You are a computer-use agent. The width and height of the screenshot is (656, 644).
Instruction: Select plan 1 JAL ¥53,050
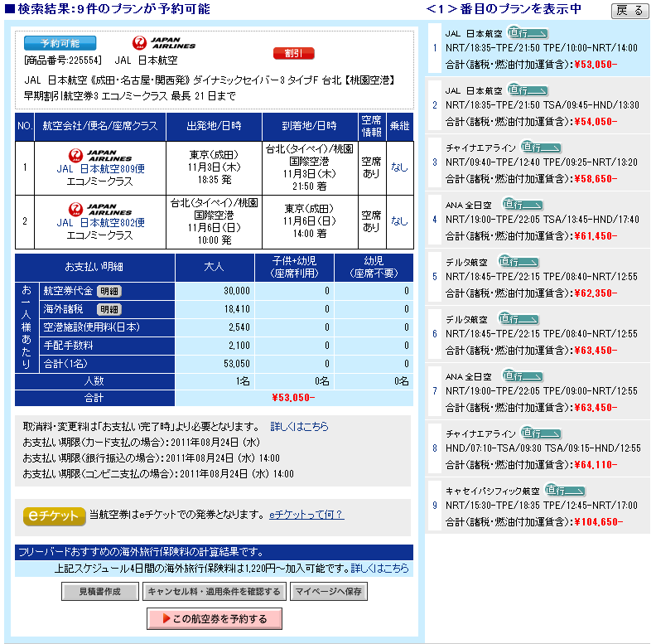538,48
